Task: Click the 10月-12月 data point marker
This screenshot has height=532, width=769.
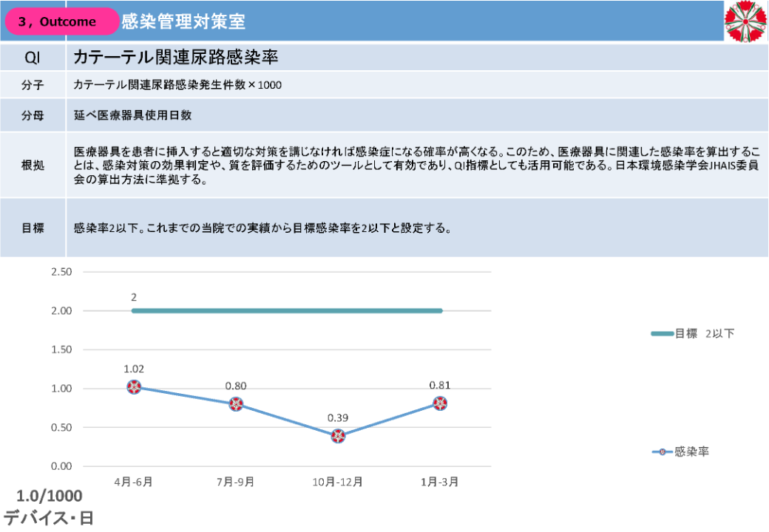Action: [x=338, y=436]
